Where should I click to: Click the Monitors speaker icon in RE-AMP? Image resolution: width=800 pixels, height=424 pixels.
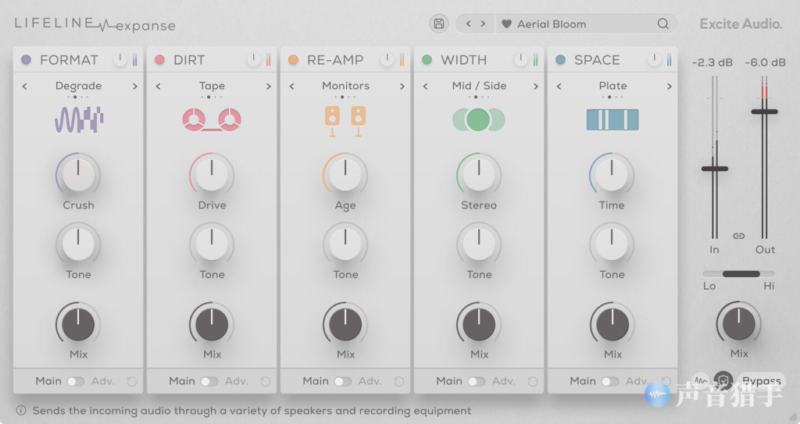pos(345,121)
